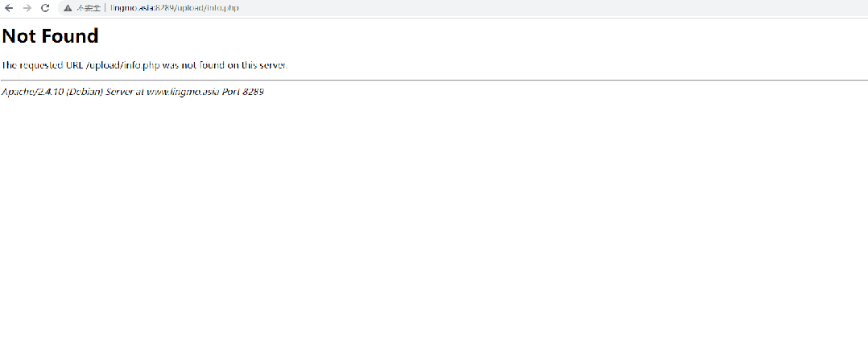The width and height of the screenshot is (868, 360).
Task: Click the horizontal divider line
Action: coord(434,80)
